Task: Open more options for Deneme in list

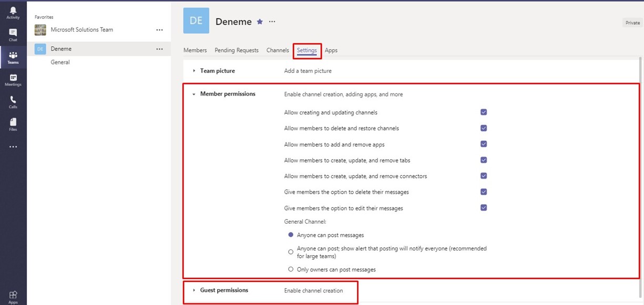Action: coord(159,49)
